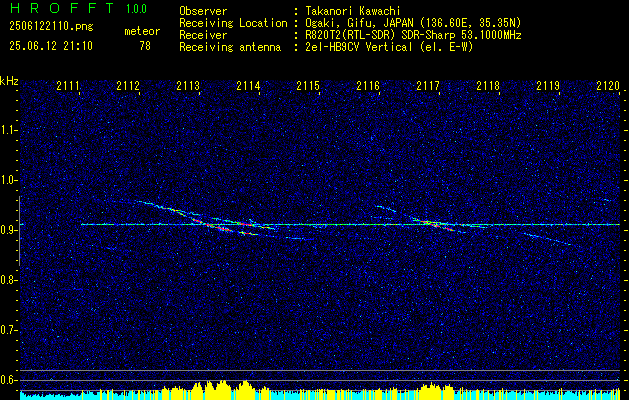Click the observer name Takanori Kawachi
The image size is (629, 400).
pyautogui.click(x=353, y=11)
